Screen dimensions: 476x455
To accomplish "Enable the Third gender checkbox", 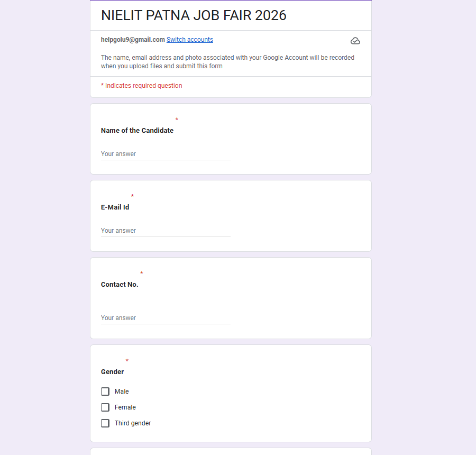I will pyautogui.click(x=105, y=423).
